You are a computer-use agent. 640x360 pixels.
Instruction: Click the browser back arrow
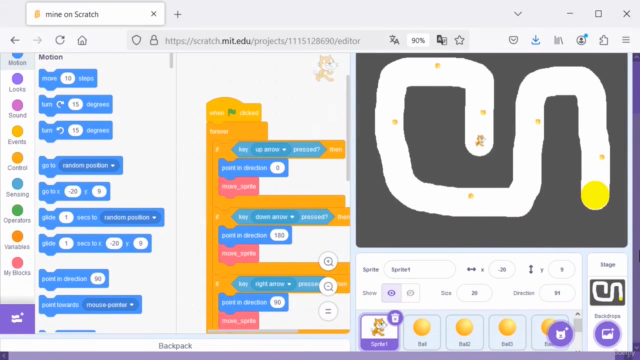[x=15, y=40]
